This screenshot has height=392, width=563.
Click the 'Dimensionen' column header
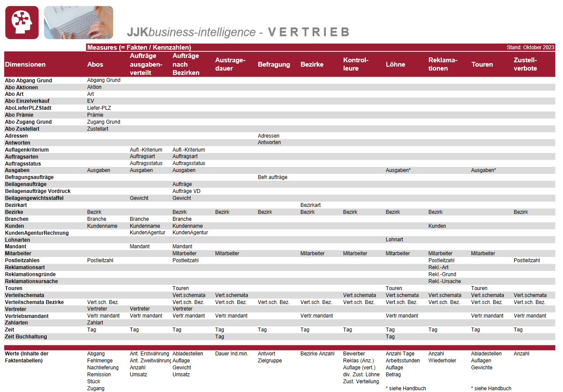[x=25, y=64]
